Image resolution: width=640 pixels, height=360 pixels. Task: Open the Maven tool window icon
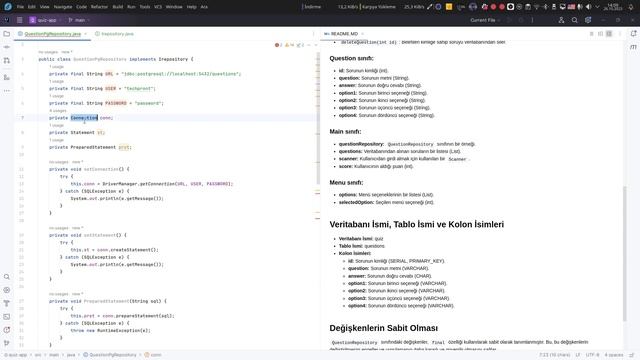tap(633, 47)
